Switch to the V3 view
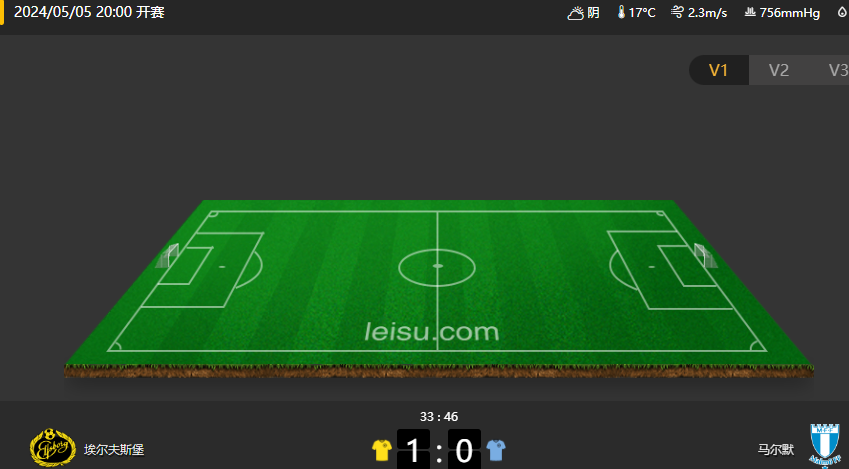The height and width of the screenshot is (469, 849). click(834, 70)
